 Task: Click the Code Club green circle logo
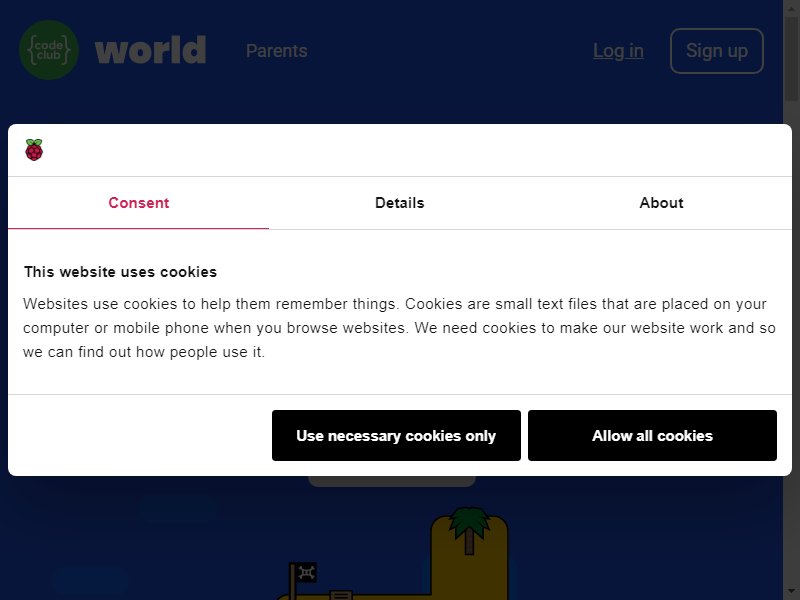coord(49,50)
